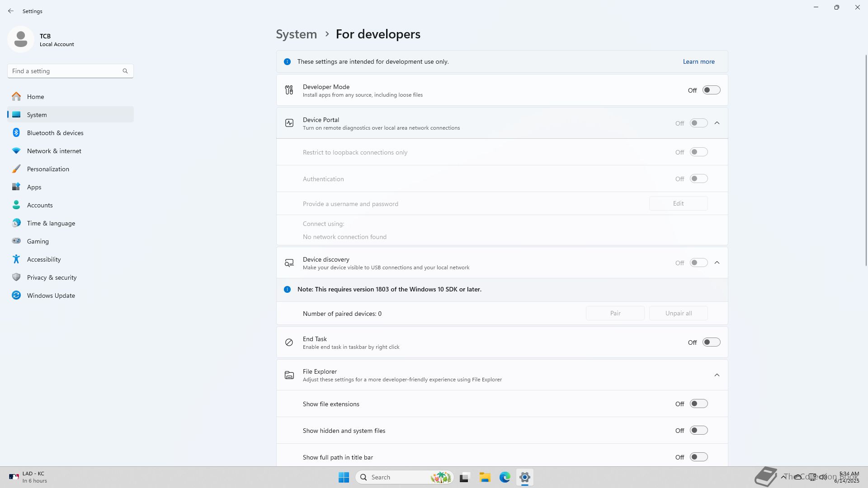Click the Learn more link

698,61
